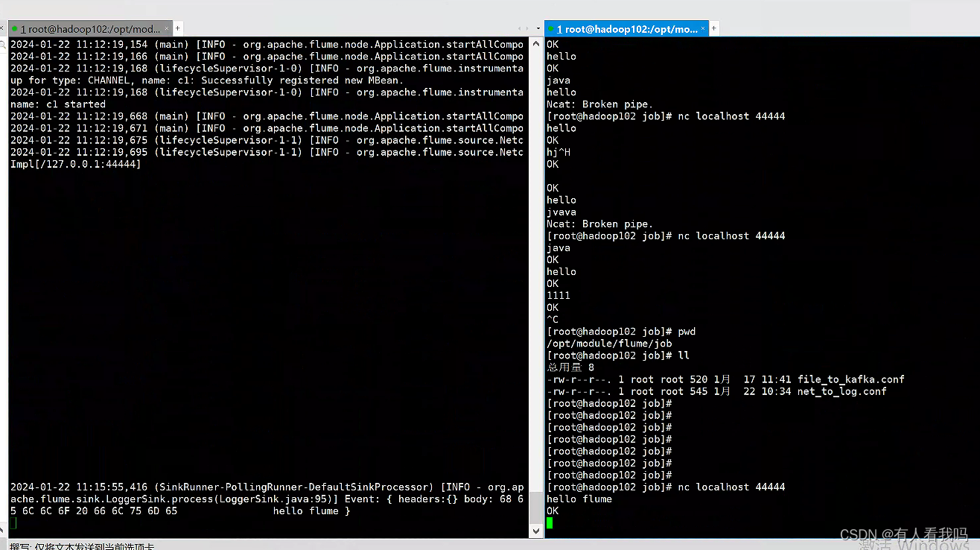The width and height of the screenshot is (980, 550).
Task: Close the right pane's session tab
Action: 702,29
